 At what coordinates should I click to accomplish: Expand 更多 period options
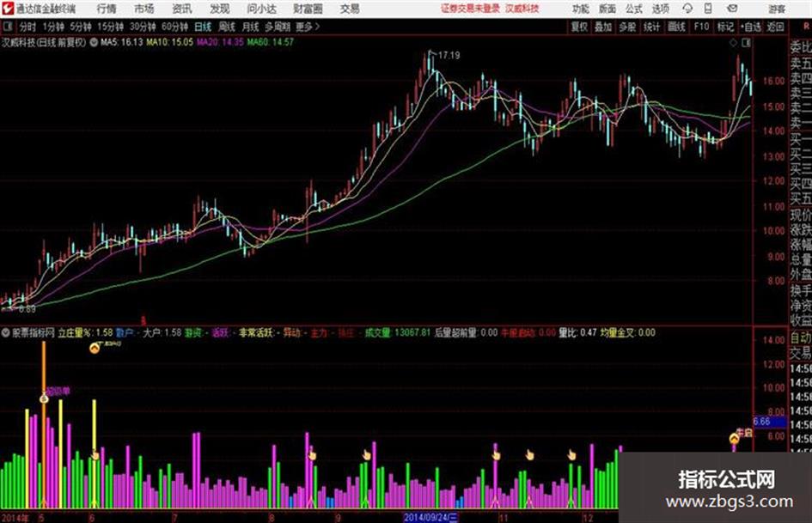pos(308,27)
